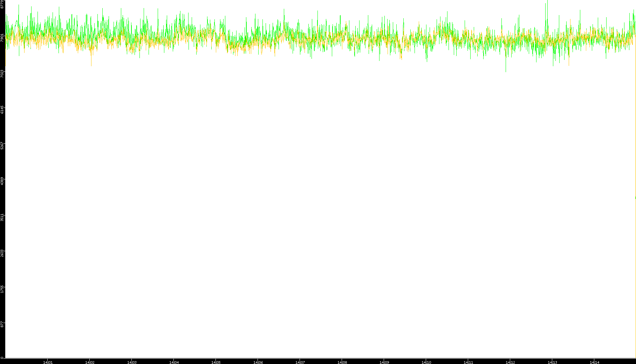Click the 8779 value axis label
Viewport: 636px width, 364px height.
pyautogui.click(x=2, y=4)
